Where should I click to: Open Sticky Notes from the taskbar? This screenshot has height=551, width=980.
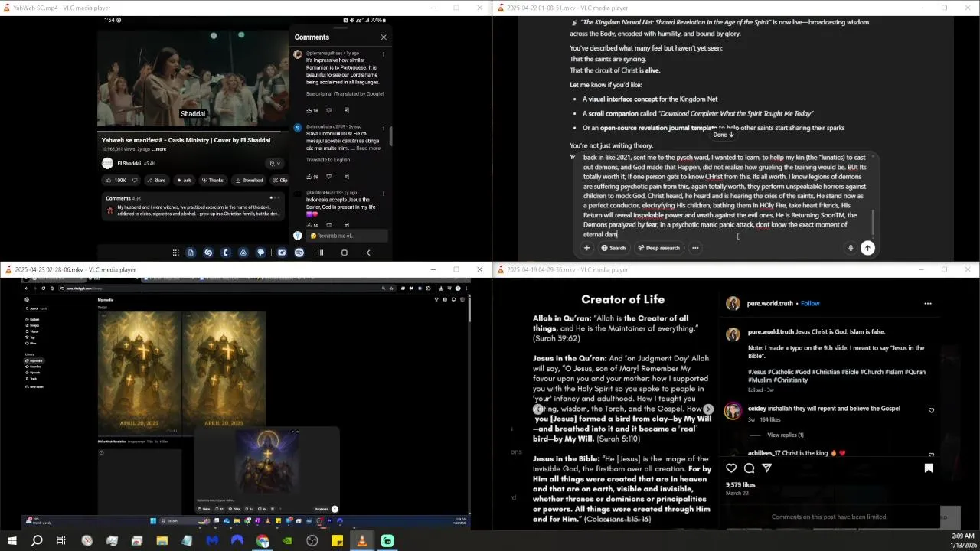pyautogui.click(x=337, y=541)
